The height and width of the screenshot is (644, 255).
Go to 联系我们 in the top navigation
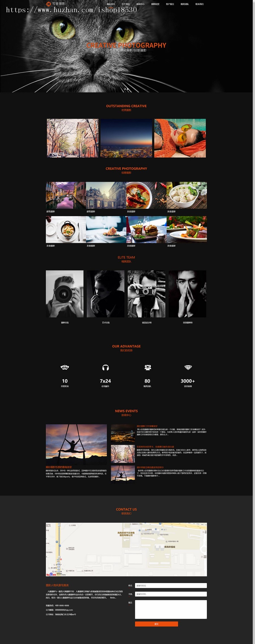[199, 4]
